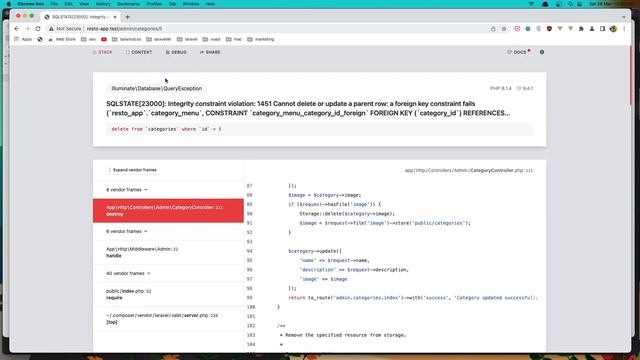Open the Web Store bookmark
Screen dimensions: 640x360
point(62,39)
